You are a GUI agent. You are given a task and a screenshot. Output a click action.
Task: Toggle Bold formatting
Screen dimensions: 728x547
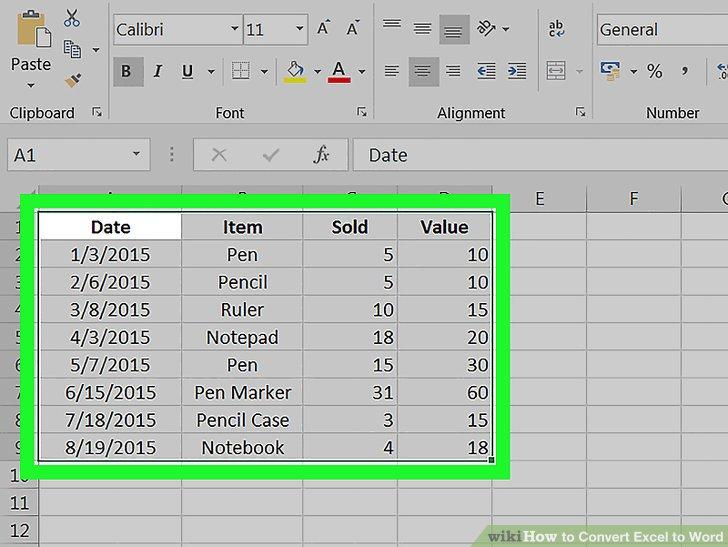126,71
